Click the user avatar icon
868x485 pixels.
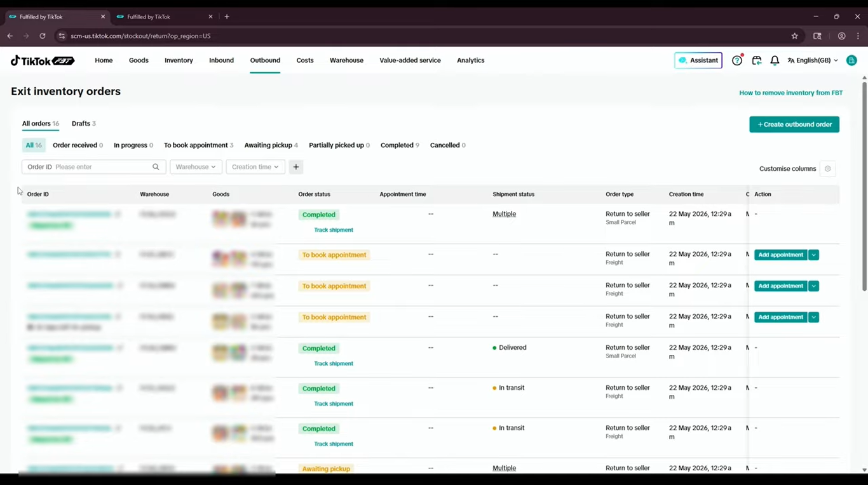click(x=851, y=60)
